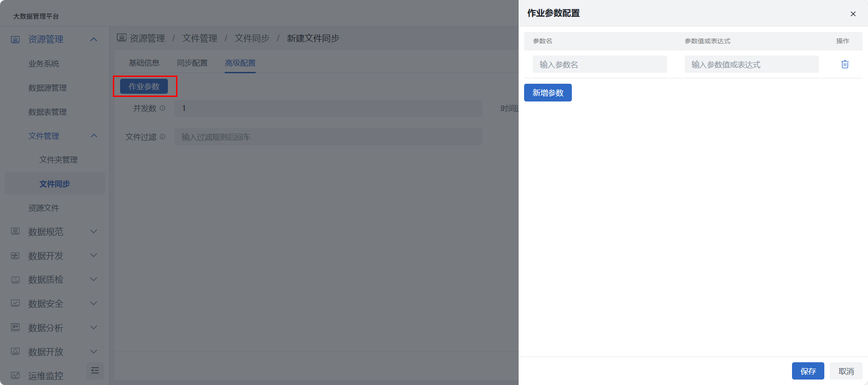Open the 数据表管理 menu item
This screenshot has height=385, width=868.
pos(47,112)
